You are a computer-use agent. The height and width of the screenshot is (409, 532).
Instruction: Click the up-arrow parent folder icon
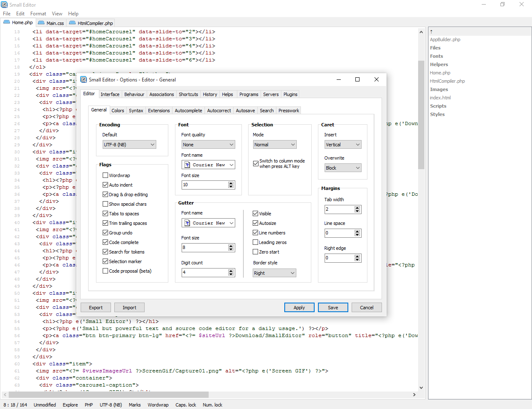point(431,32)
